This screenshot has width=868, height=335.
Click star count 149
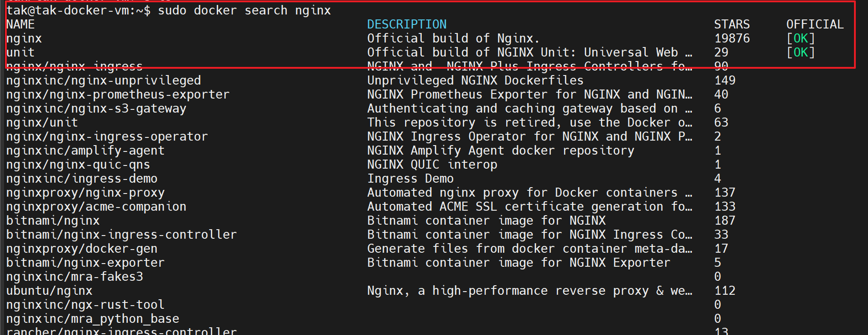click(725, 80)
